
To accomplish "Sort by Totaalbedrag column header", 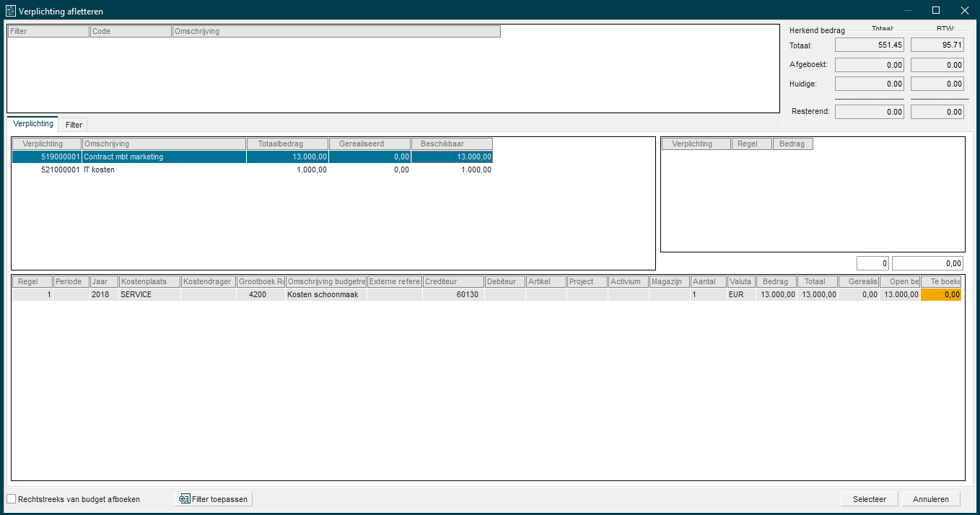I will tap(286, 144).
